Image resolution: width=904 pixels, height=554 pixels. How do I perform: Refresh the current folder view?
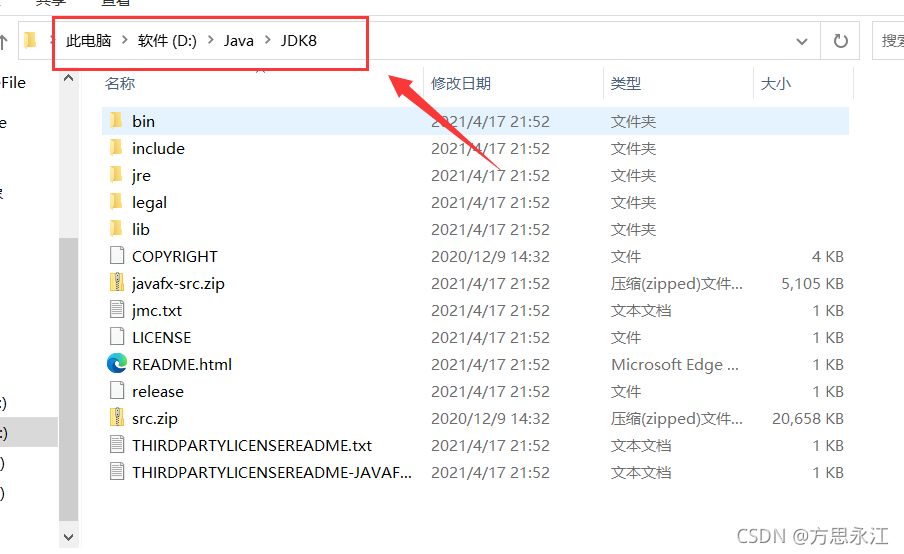tap(841, 41)
